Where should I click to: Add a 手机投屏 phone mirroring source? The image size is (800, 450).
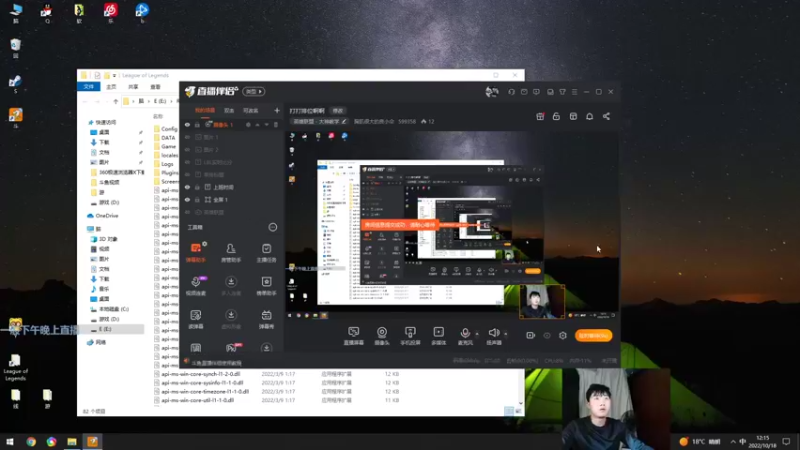pos(410,336)
